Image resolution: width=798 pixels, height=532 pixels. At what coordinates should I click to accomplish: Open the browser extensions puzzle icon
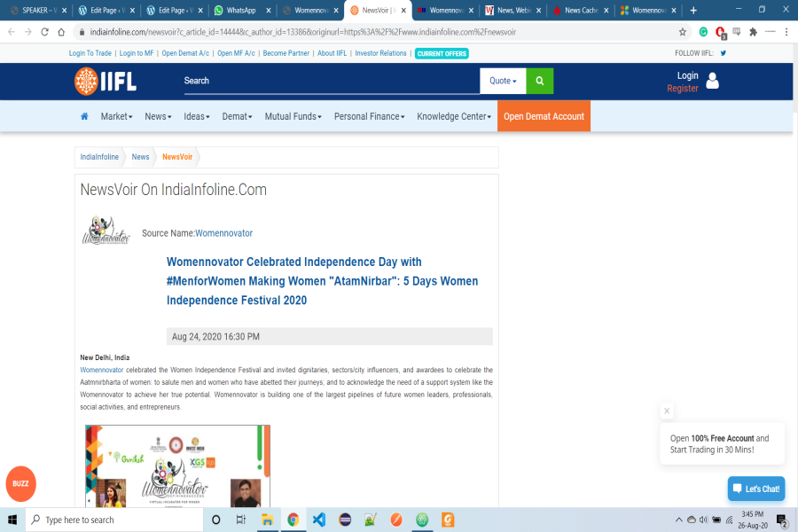tap(753, 32)
